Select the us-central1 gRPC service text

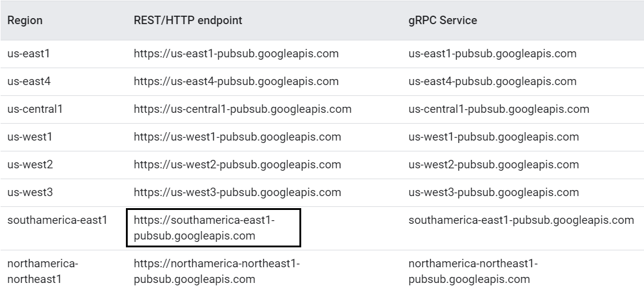(499, 109)
